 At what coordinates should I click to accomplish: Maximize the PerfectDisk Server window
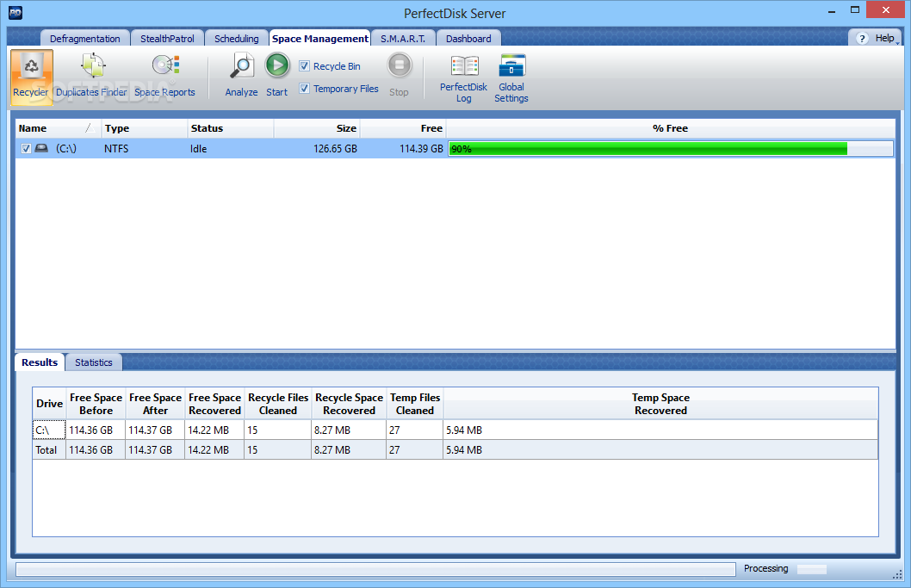[x=855, y=9]
